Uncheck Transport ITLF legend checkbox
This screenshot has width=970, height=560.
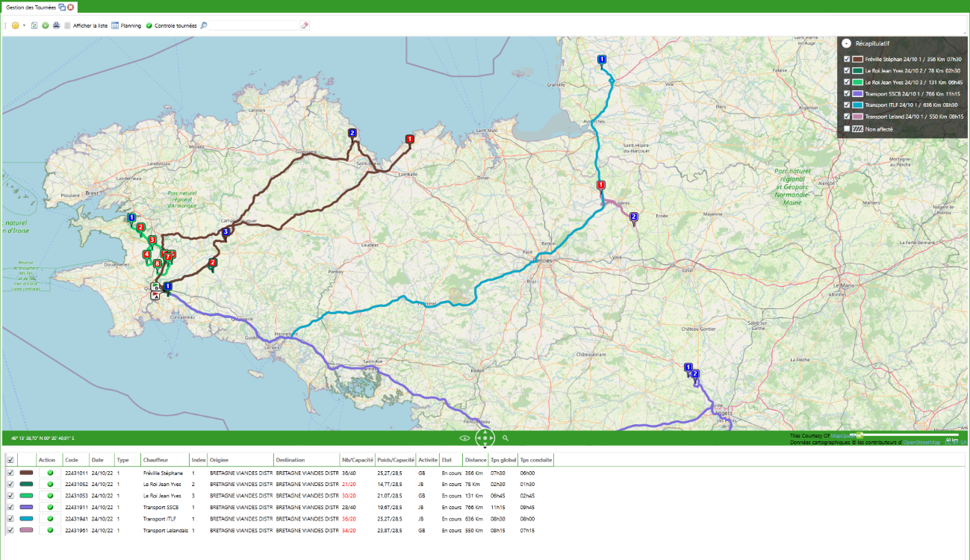coord(846,105)
